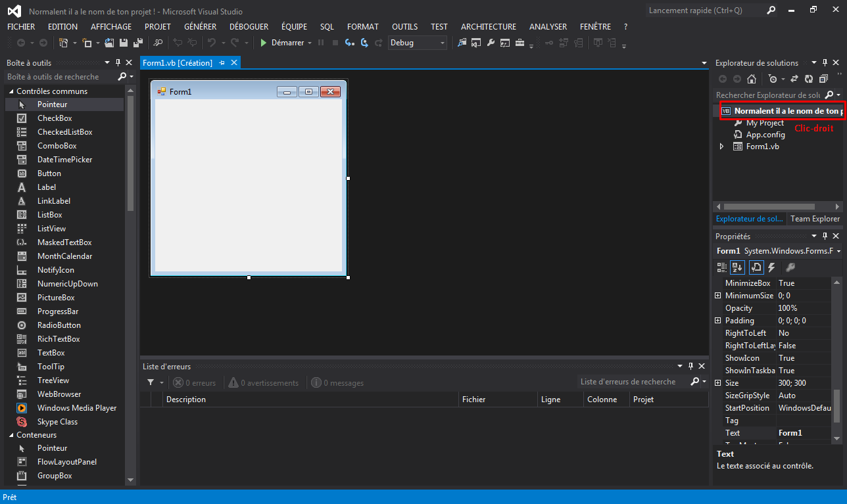
Task: Open file with the folder toolbar icon
Action: coord(109,43)
